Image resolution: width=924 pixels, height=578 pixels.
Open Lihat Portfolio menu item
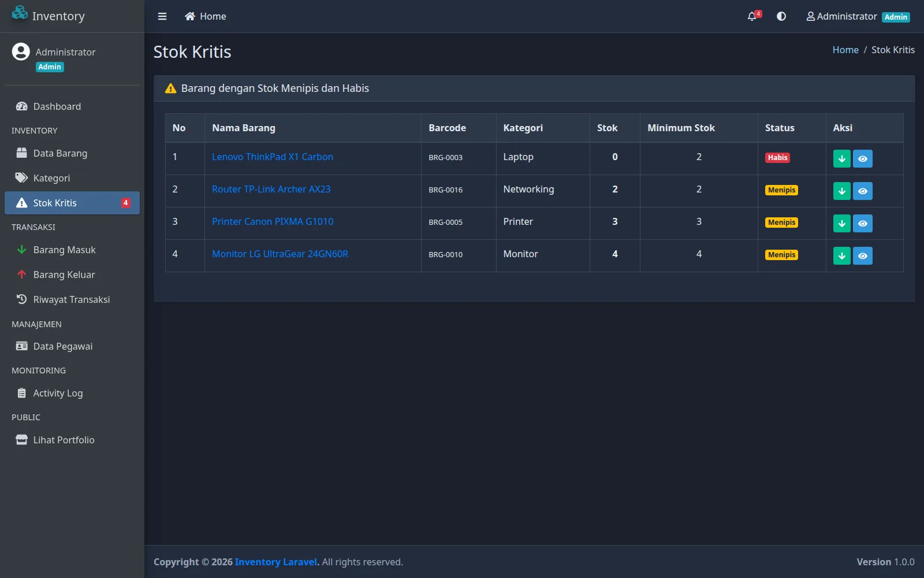72,440
